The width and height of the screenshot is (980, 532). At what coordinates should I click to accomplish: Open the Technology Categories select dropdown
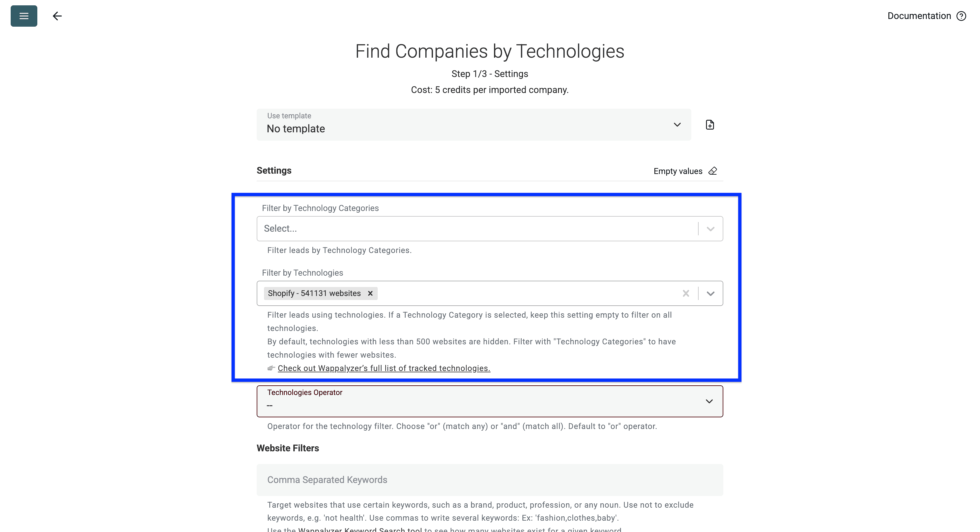point(710,228)
